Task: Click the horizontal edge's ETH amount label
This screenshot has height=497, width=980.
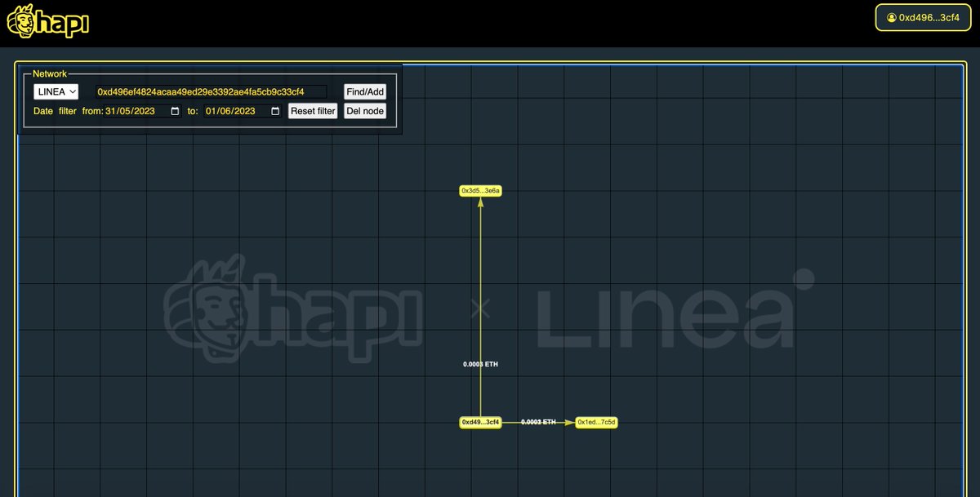Action: [x=538, y=422]
